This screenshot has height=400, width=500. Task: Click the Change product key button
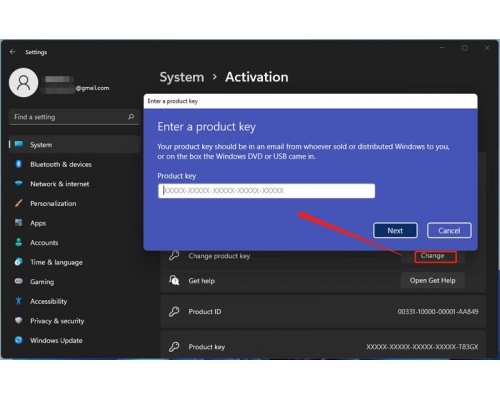tap(433, 256)
